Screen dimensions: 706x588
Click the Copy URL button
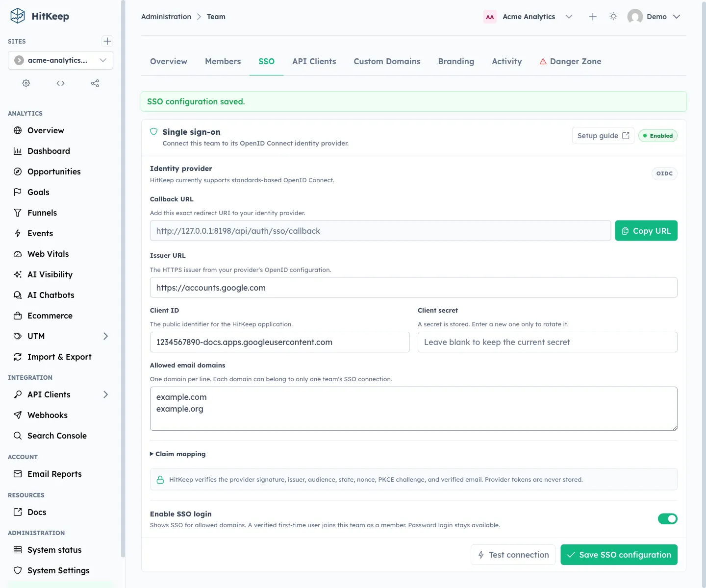646,231
